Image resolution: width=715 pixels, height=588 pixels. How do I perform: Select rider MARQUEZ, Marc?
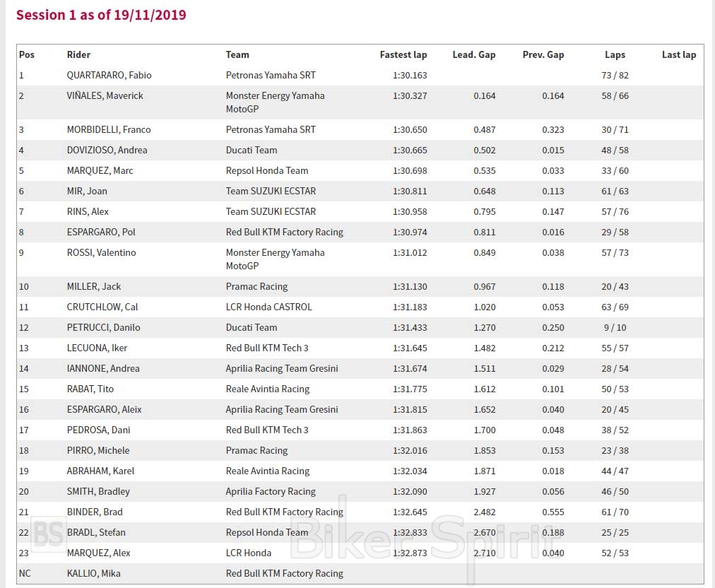100,170
